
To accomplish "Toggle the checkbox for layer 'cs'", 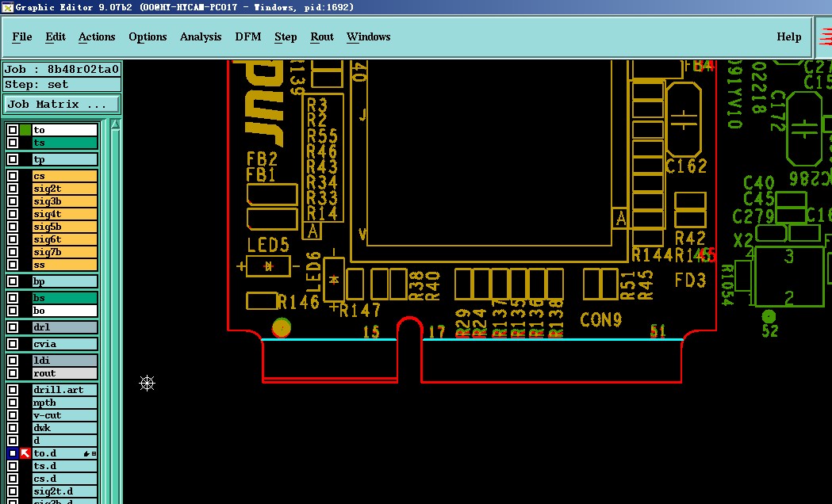I will pos(12,176).
